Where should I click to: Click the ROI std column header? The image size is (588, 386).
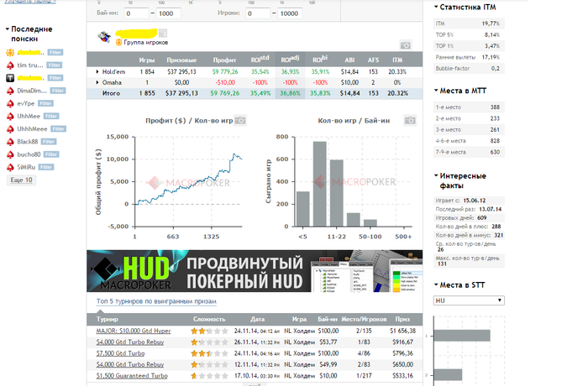pos(260,59)
